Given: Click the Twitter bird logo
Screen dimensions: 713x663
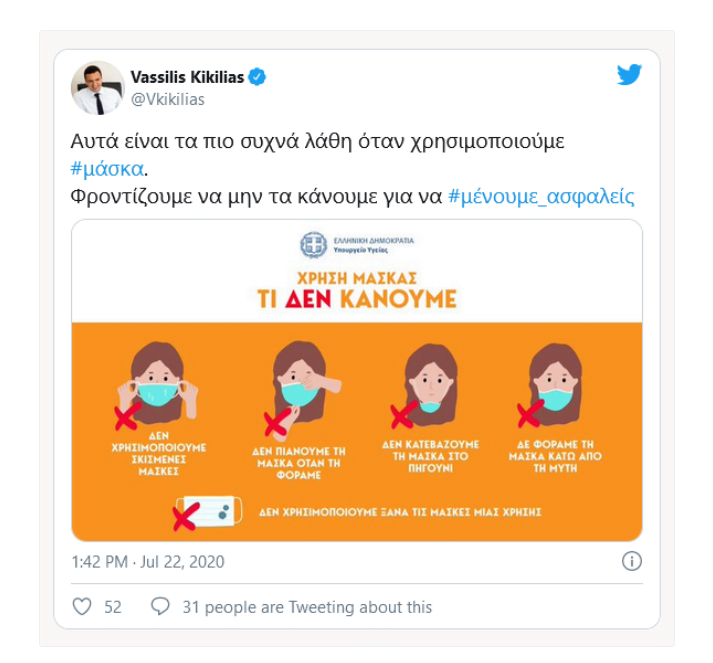Looking at the screenshot, I should (x=629, y=75).
